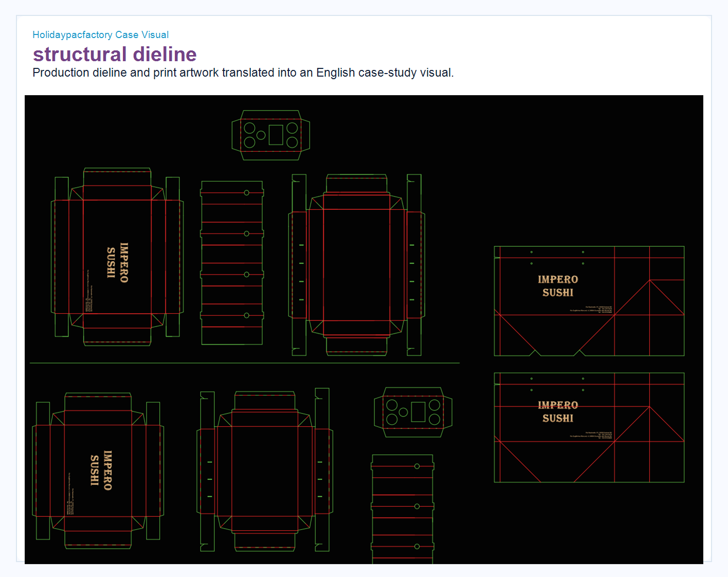The width and height of the screenshot is (728, 577).
Task: Click the production dieline description text
Action: click(243, 73)
